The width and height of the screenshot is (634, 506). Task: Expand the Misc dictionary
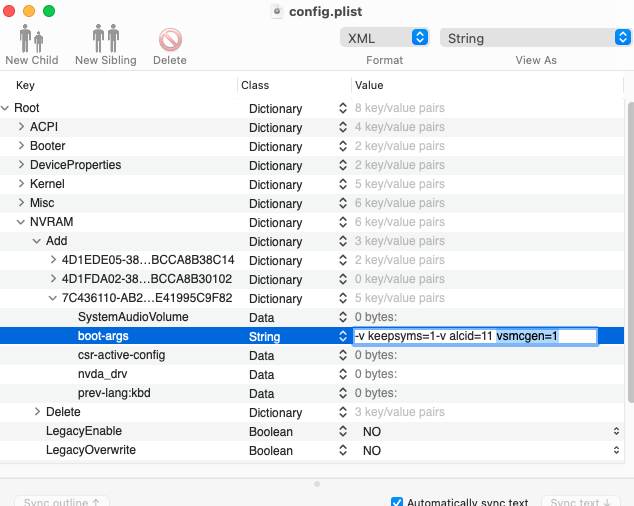(21, 203)
